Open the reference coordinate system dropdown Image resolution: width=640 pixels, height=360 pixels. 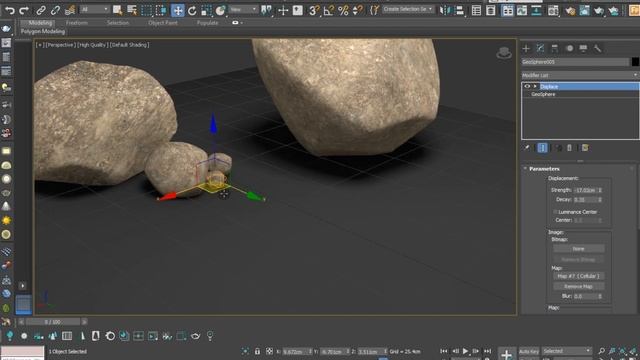click(243, 9)
